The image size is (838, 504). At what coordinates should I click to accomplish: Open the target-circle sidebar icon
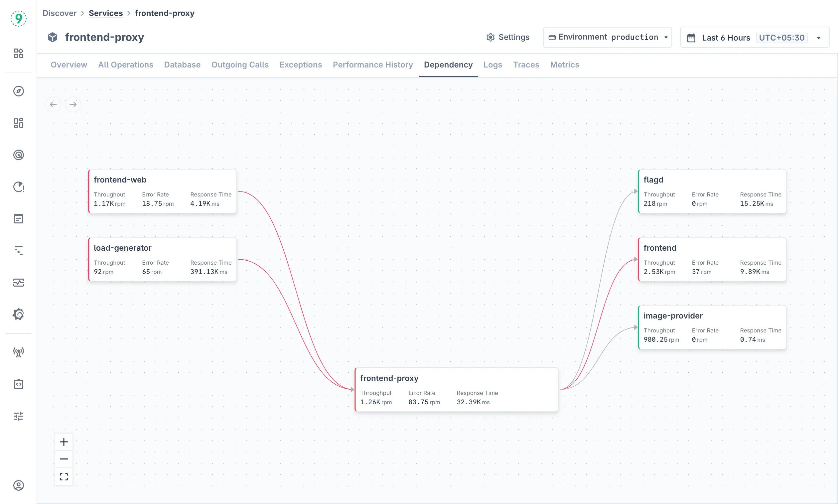coord(18,155)
